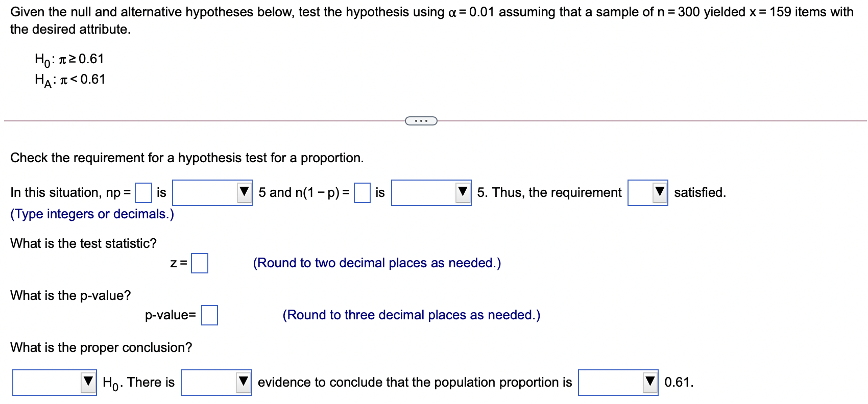868x404 pixels.
Task: Click the ellipsis button on the divider line
Action: click(420, 120)
